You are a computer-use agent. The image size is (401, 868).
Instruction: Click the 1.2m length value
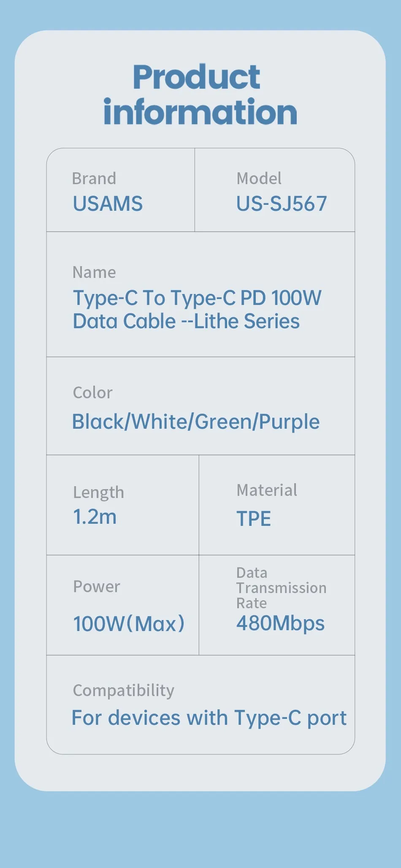pyautogui.click(x=95, y=517)
